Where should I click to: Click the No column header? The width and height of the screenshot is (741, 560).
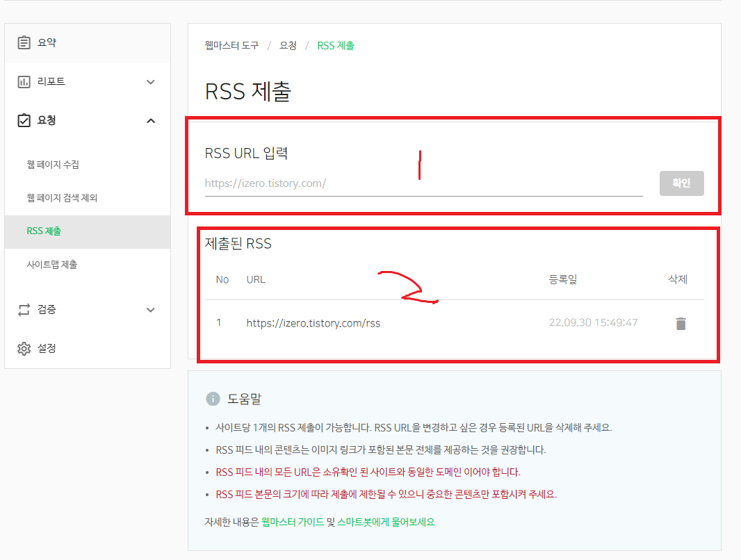pyautogui.click(x=222, y=279)
